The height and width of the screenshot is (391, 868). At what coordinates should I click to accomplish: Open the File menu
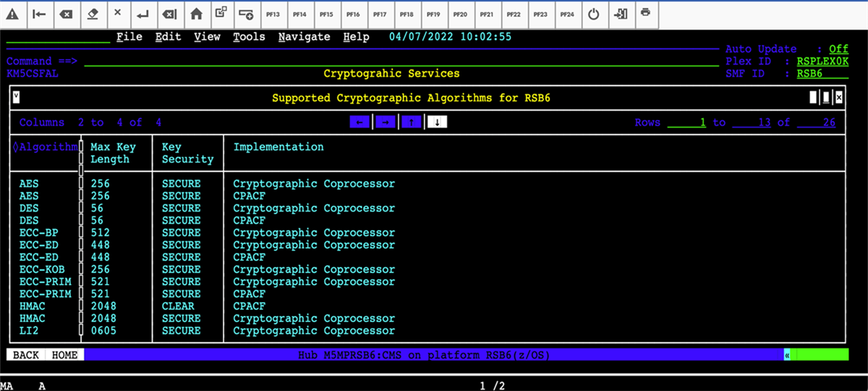(129, 37)
